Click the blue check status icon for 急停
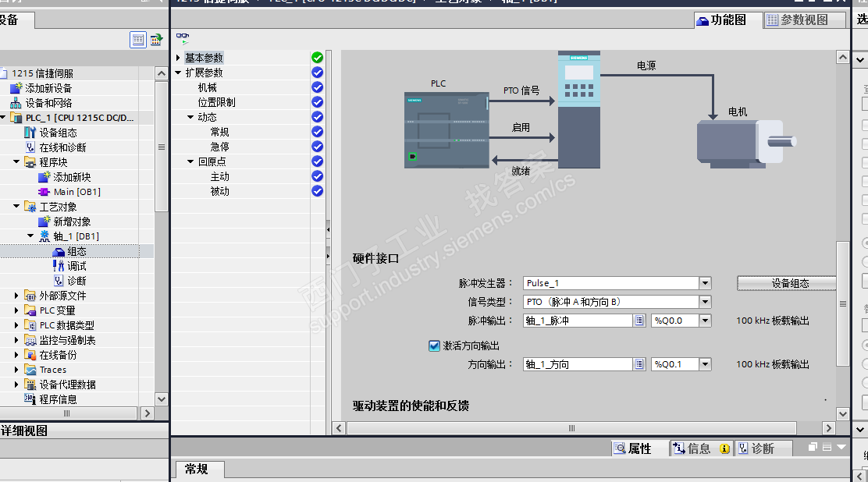This screenshot has width=868, height=482. point(317,147)
